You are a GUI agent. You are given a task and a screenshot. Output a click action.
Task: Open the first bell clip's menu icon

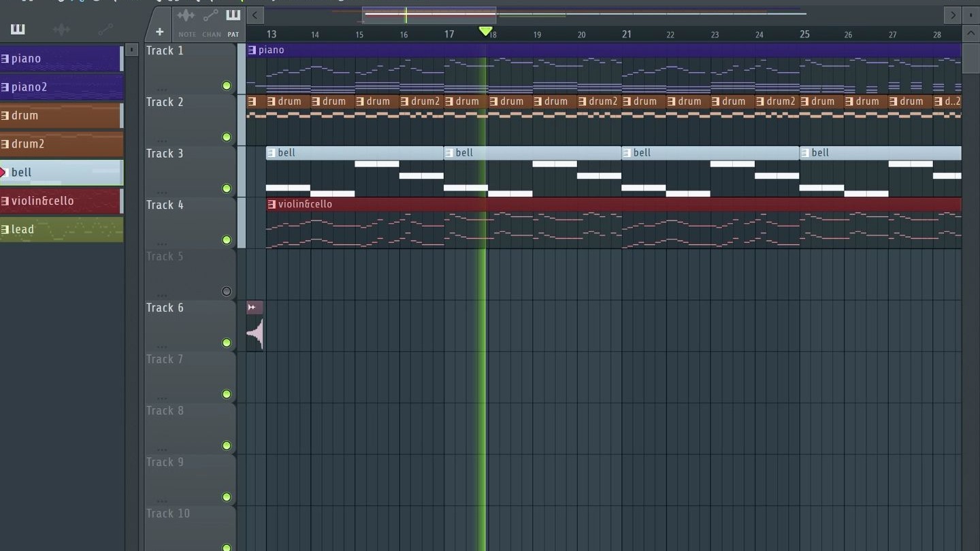(x=272, y=153)
